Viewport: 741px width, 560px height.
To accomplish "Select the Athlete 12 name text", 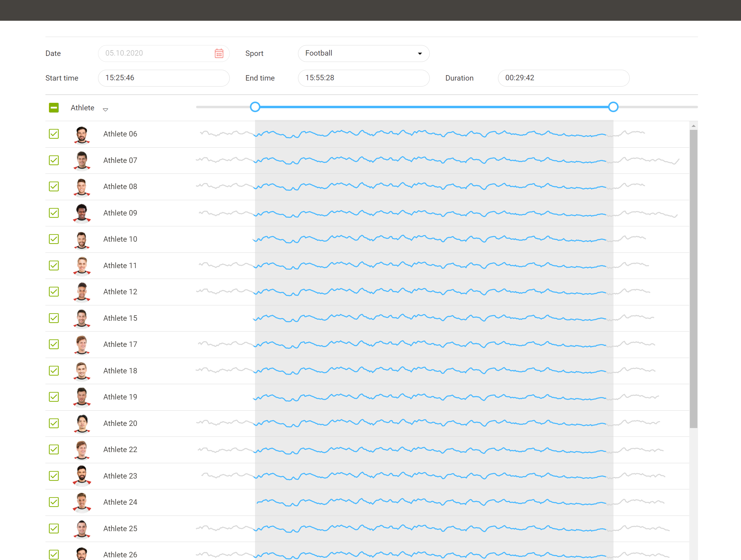I will click(120, 292).
